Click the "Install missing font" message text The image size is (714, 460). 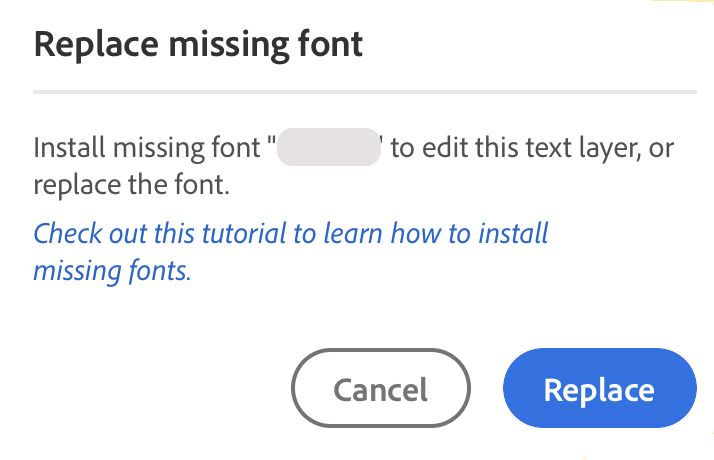(x=150, y=149)
